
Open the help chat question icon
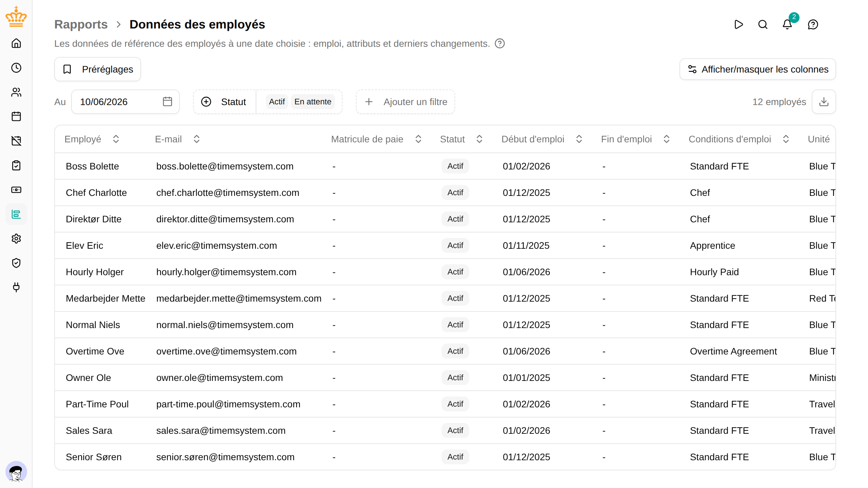click(x=813, y=24)
